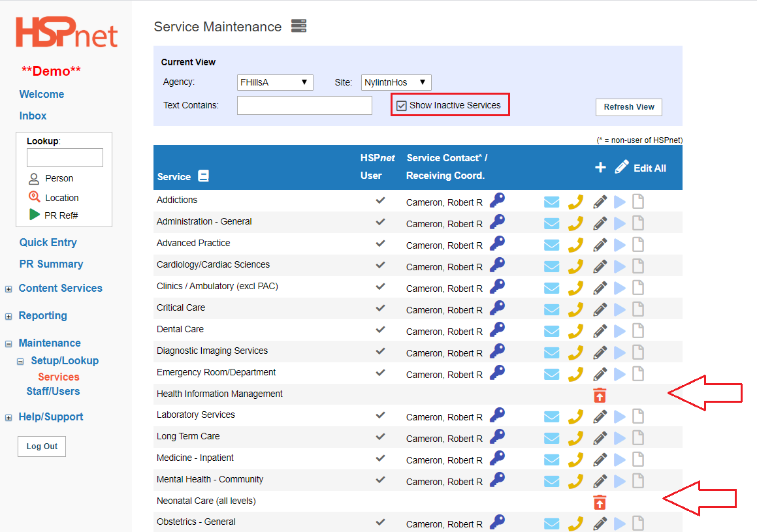
Task: Click the Service column book icon
Action: (x=204, y=176)
